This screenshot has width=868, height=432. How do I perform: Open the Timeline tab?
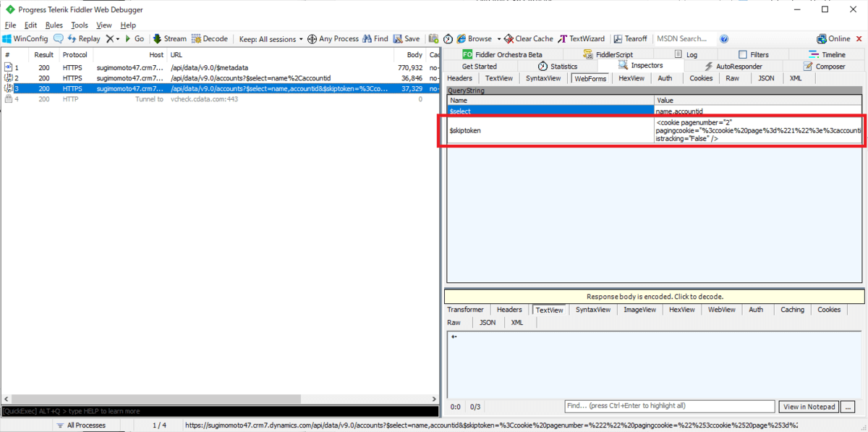click(x=827, y=54)
